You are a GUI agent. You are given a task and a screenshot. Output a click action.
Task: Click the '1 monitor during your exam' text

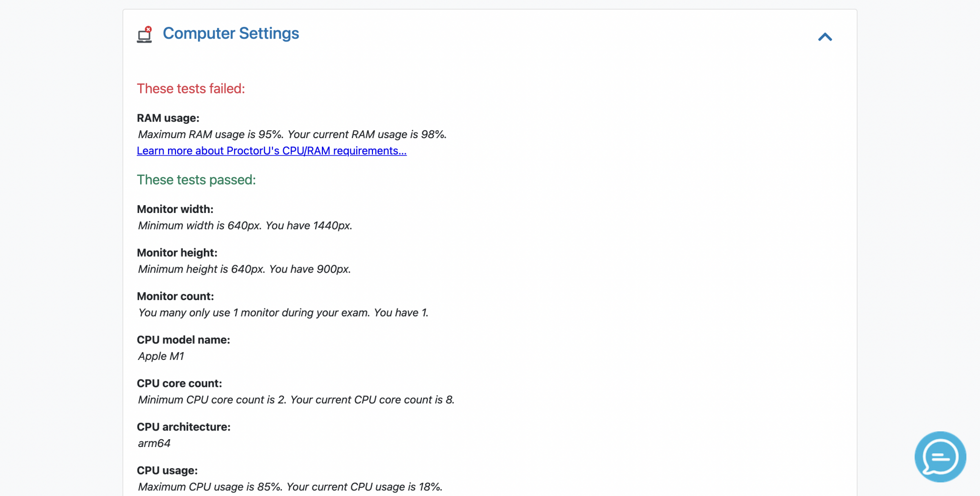pyautogui.click(x=301, y=312)
